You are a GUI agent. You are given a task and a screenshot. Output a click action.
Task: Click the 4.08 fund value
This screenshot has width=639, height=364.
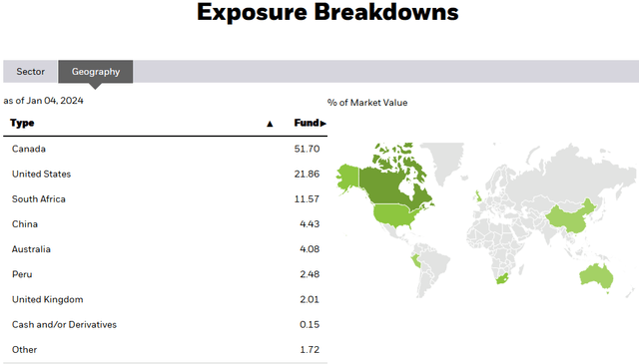(310, 249)
